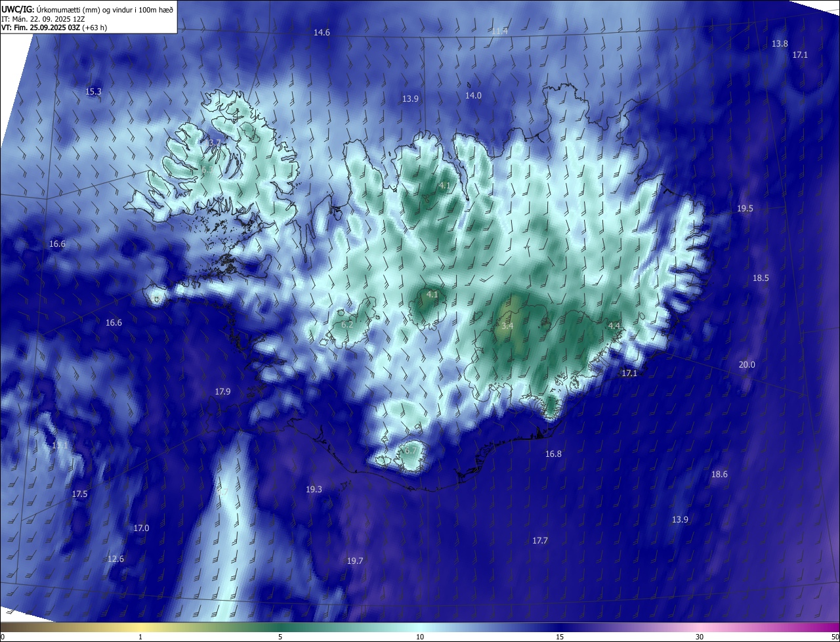Click the 17.7 value label

[x=539, y=540]
